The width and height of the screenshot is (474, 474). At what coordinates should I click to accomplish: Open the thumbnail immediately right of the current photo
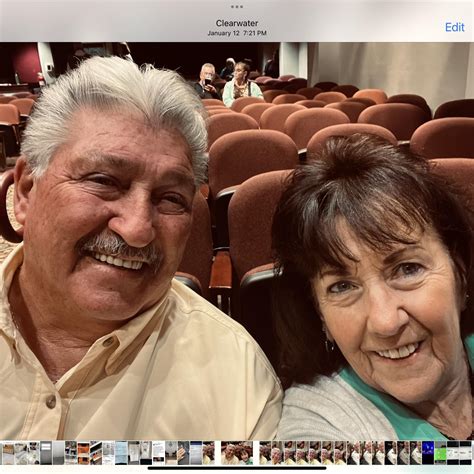pyautogui.click(x=265, y=453)
